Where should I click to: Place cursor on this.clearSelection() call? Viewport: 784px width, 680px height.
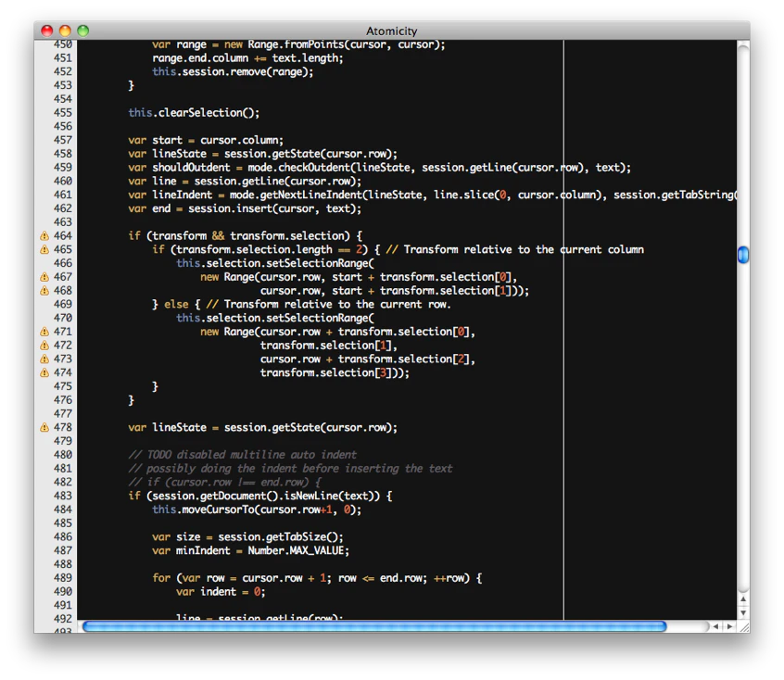tap(194, 112)
